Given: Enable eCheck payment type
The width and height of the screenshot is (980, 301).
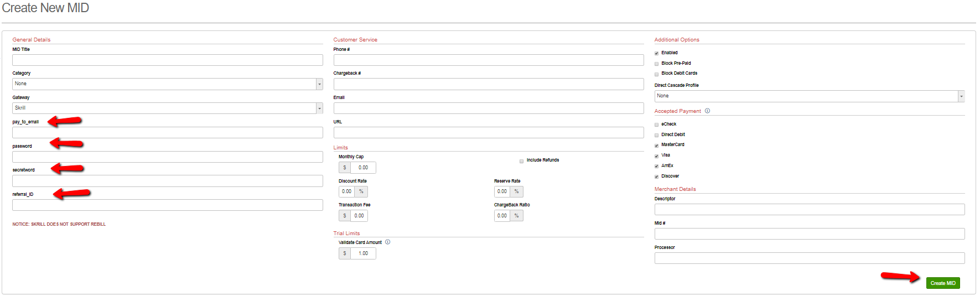Looking at the screenshot, I should 657,124.
